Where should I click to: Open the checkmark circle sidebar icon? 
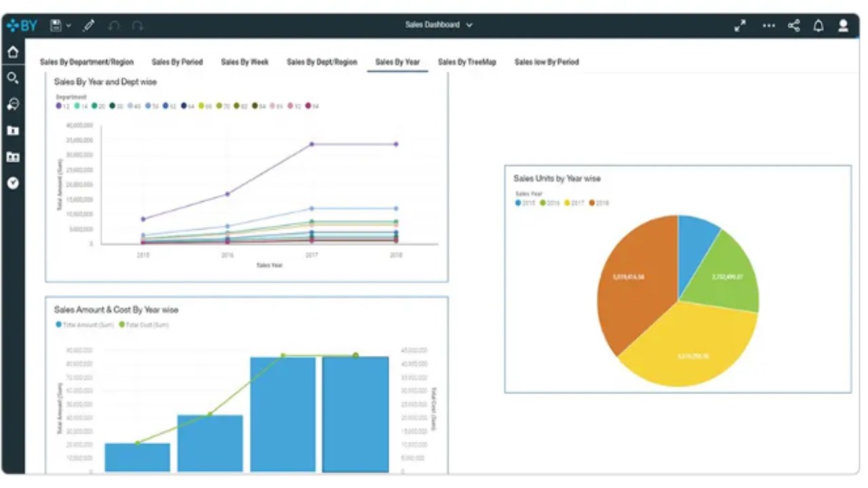13,183
